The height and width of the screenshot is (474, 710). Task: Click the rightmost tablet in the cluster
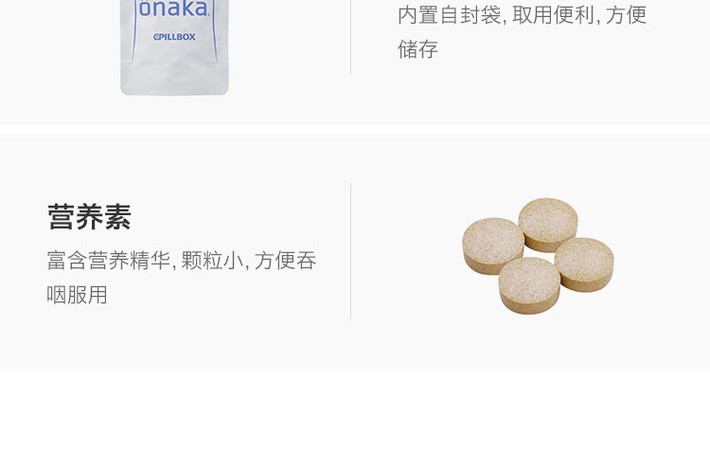coord(584,264)
